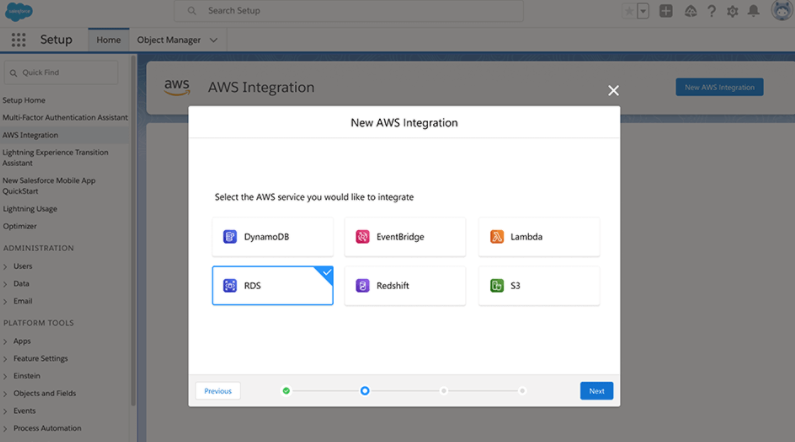Open the Trailhead guidance icon
The height and width of the screenshot is (442, 795).
pyautogui.click(x=690, y=11)
